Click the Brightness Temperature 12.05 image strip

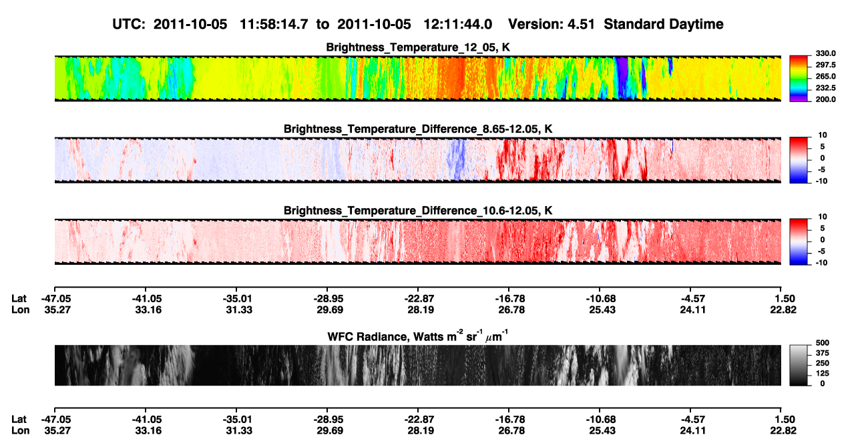click(x=418, y=79)
